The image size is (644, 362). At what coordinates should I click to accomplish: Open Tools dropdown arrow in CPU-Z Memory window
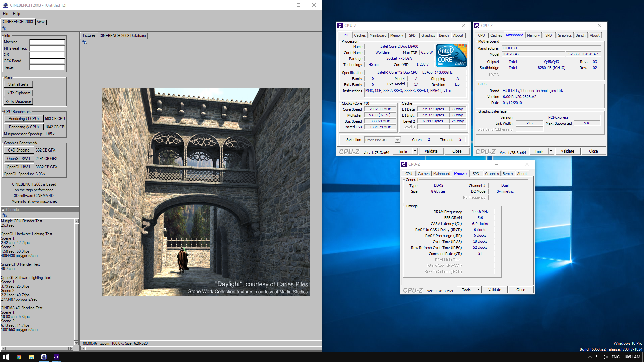point(478,290)
